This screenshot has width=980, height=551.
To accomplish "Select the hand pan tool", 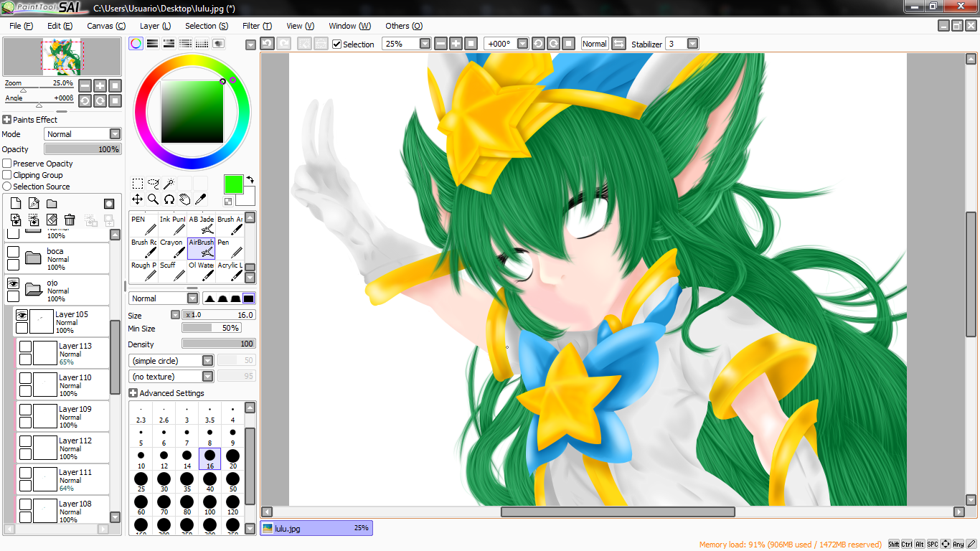I will [184, 199].
